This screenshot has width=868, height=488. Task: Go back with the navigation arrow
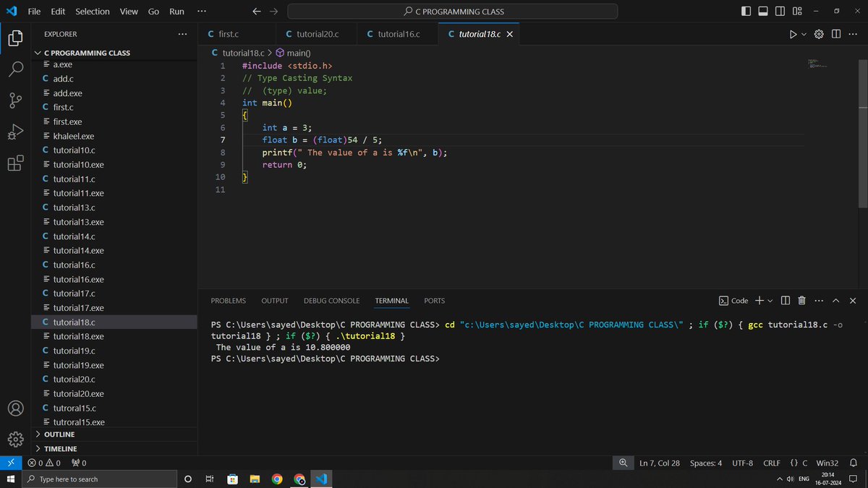click(257, 12)
